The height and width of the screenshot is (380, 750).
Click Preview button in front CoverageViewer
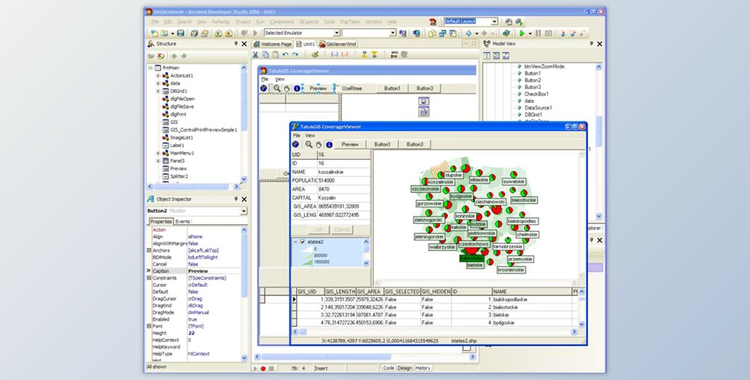pyautogui.click(x=350, y=144)
